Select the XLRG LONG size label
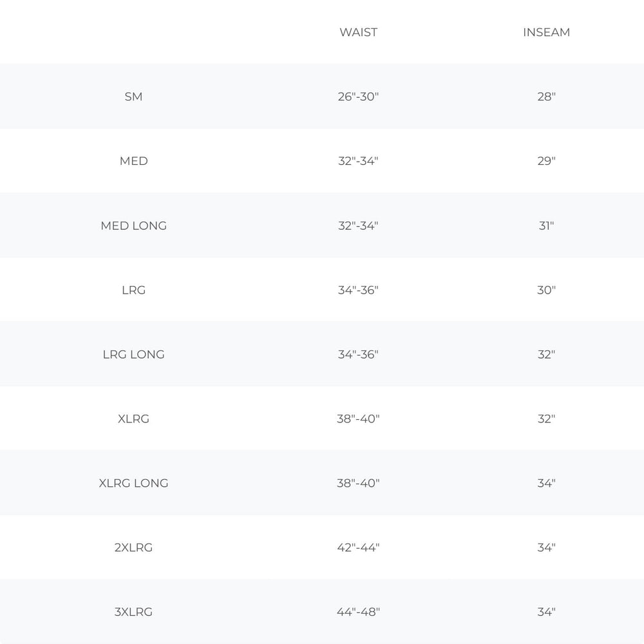Image resolution: width=644 pixels, height=644 pixels. click(133, 483)
